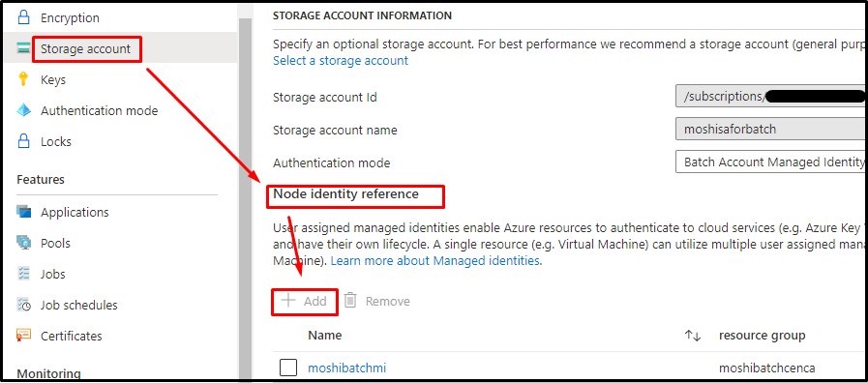Open the Select a storage account link
Image resolution: width=868 pixels, height=383 pixels.
click(341, 60)
